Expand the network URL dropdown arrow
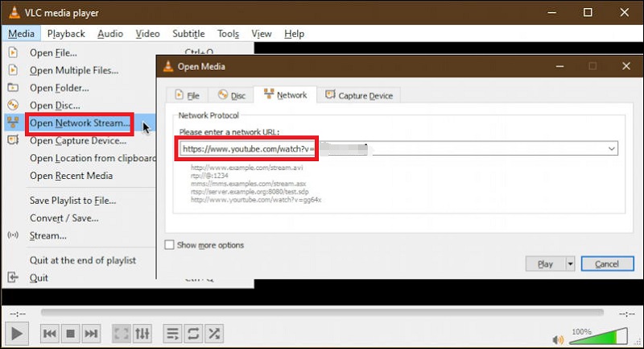 612,149
